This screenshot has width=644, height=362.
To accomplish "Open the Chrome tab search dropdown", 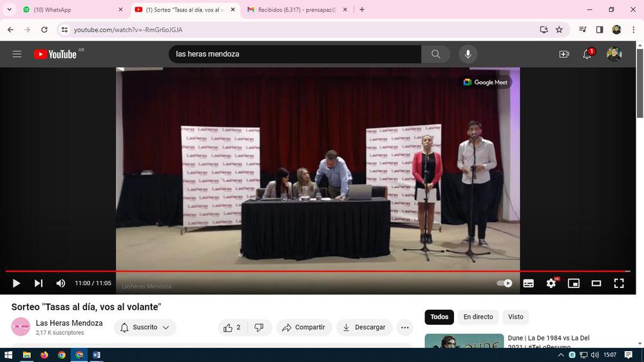I will coord(9,10).
